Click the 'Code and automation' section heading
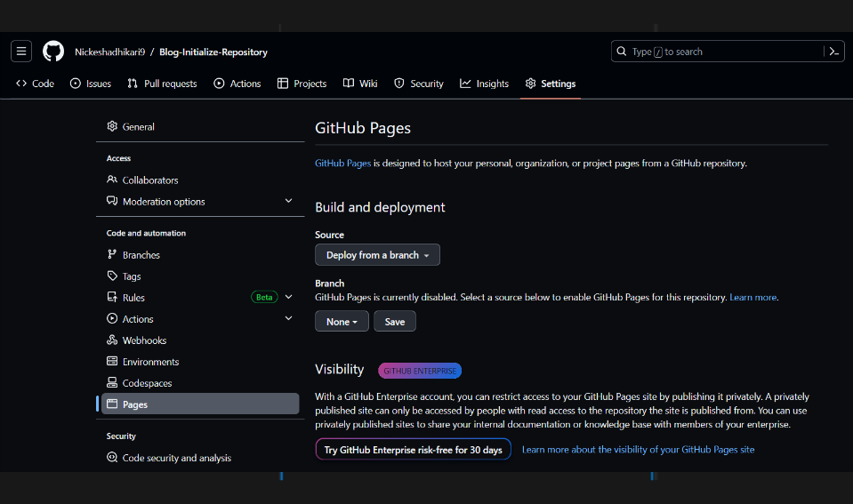Image resolution: width=853 pixels, height=504 pixels. click(x=146, y=233)
